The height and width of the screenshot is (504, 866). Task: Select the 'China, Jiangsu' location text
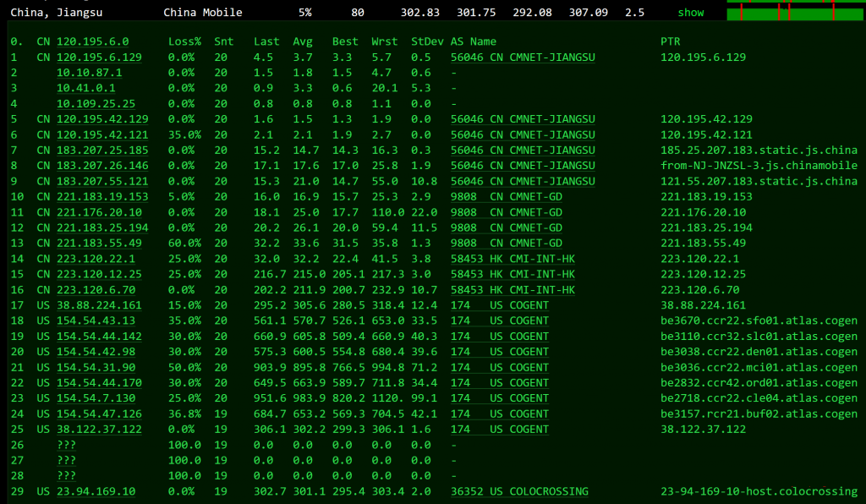point(57,12)
